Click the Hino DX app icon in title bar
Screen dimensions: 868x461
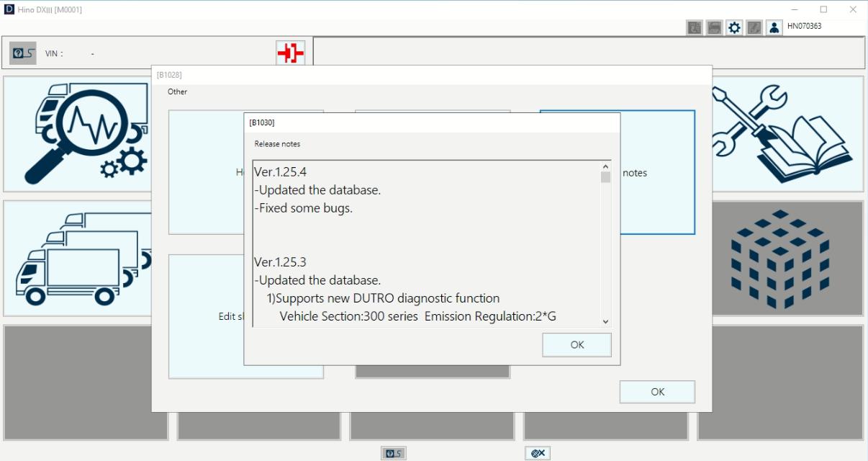[x=9, y=9]
